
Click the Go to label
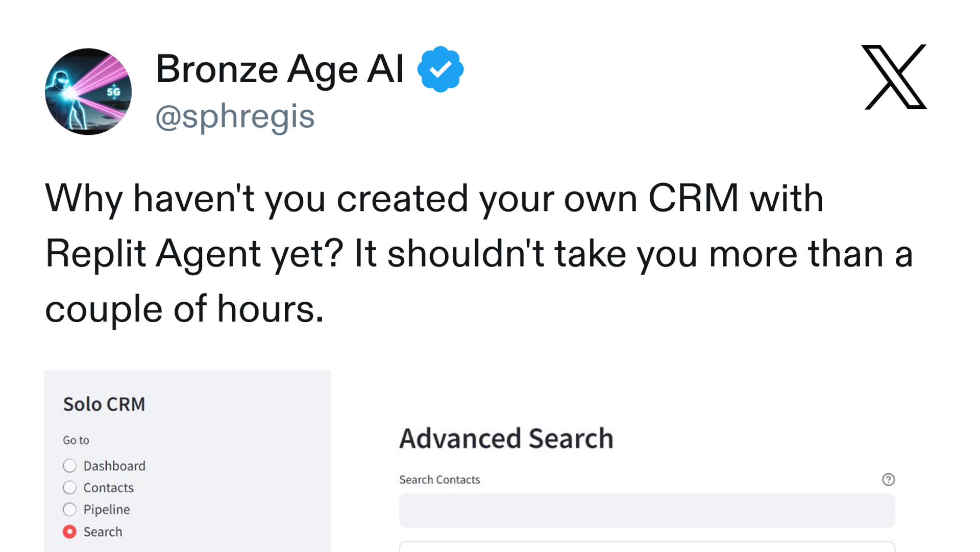coord(76,440)
